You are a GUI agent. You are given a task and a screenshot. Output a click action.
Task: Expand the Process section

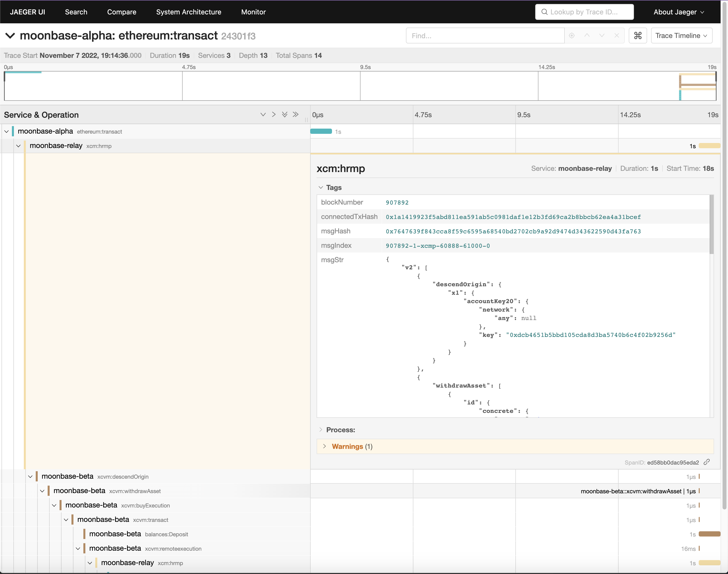point(336,430)
